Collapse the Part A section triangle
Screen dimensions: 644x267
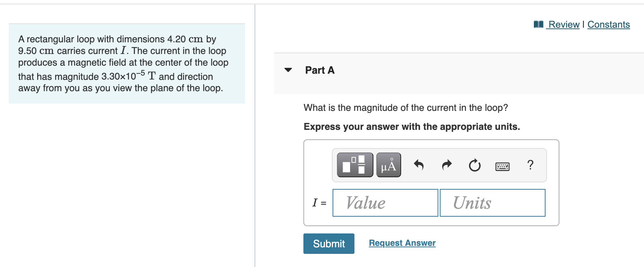[288, 70]
